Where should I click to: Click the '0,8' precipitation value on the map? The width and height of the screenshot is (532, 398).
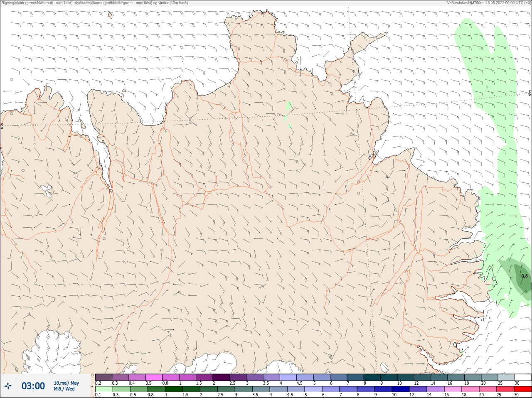point(525,276)
